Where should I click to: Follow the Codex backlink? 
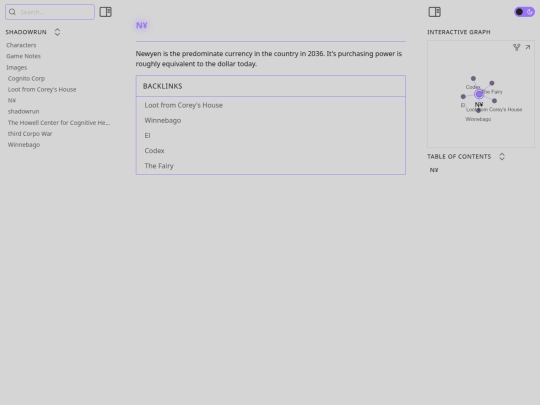(x=154, y=151)
